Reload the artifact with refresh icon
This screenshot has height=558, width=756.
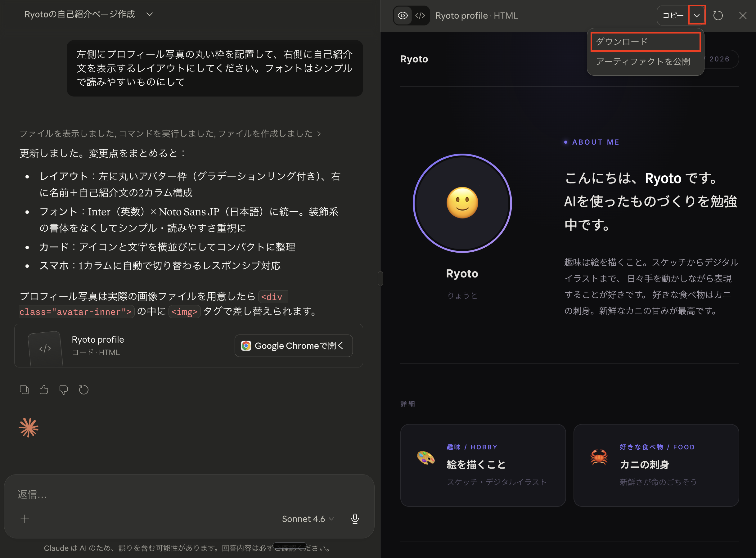point(718,16)
